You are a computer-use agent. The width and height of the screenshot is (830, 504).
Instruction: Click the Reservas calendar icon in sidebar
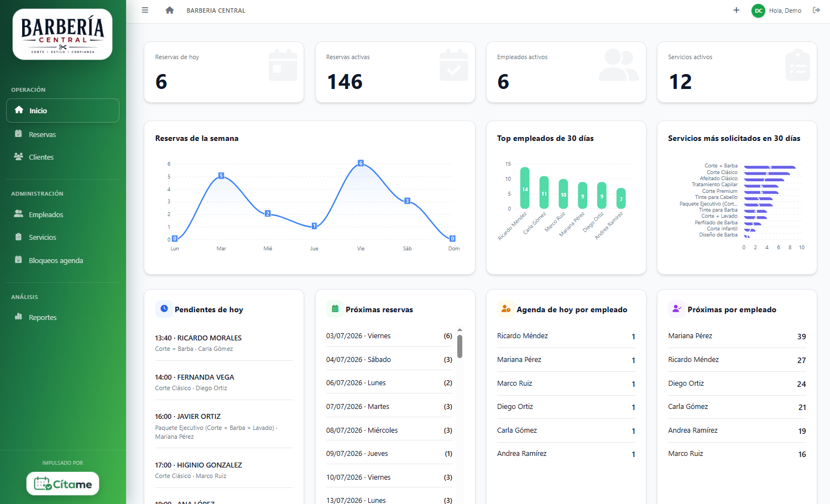pyautogui.click(x=18, y=134)
